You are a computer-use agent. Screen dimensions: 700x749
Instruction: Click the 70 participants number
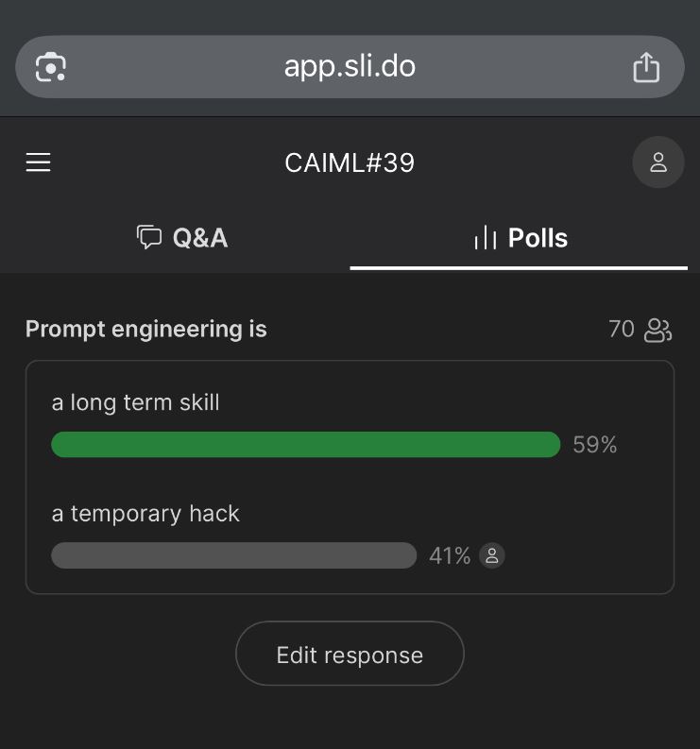pos(621,329)
